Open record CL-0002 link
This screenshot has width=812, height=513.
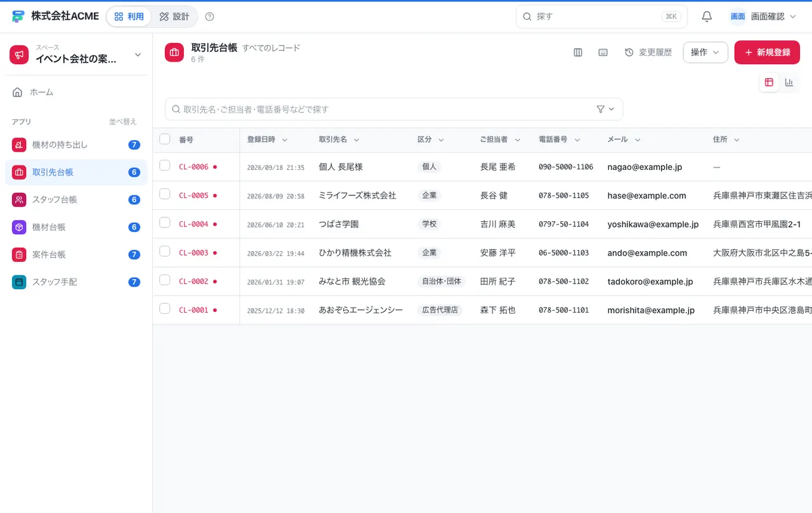click(193, 282)
